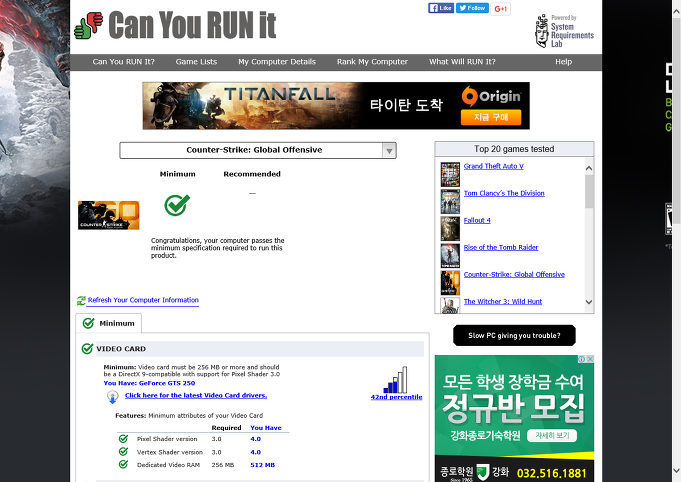Image resolution: width=681 pixels, height=482 pixels.
Task: Click Refresh Your Computer Information link
Action: coord(143,300)
